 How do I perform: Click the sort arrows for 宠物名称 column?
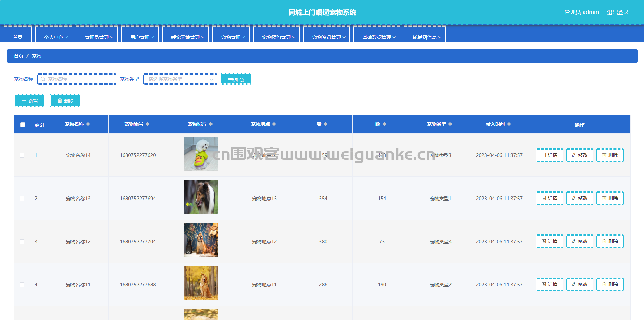(88, 124)
